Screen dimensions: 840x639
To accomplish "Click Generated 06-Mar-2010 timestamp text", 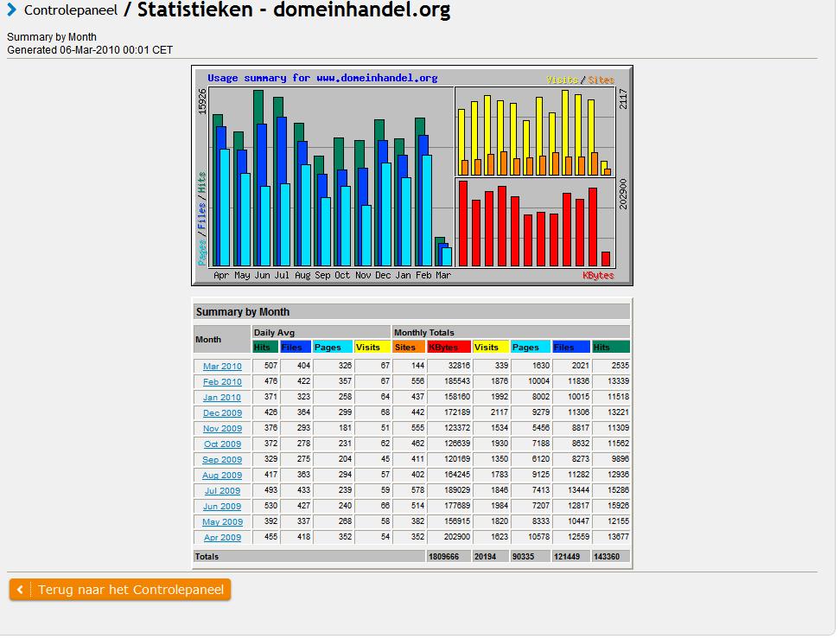I will (90, 50).
